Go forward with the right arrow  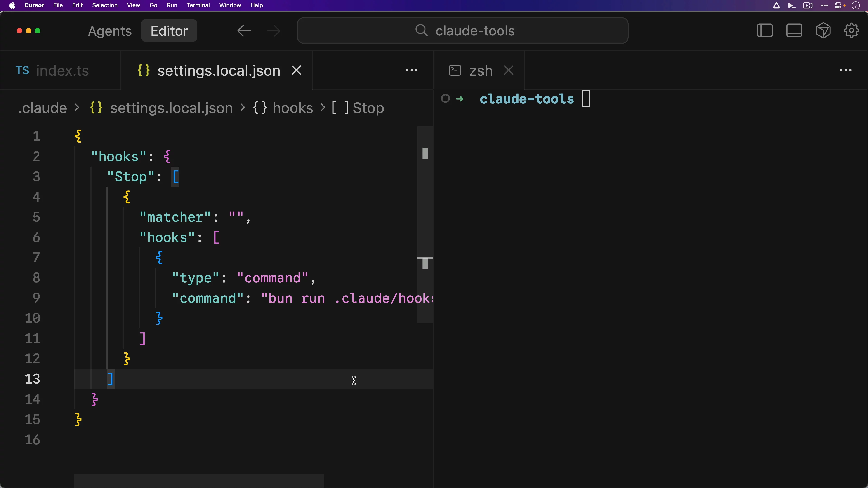point(273,31)
